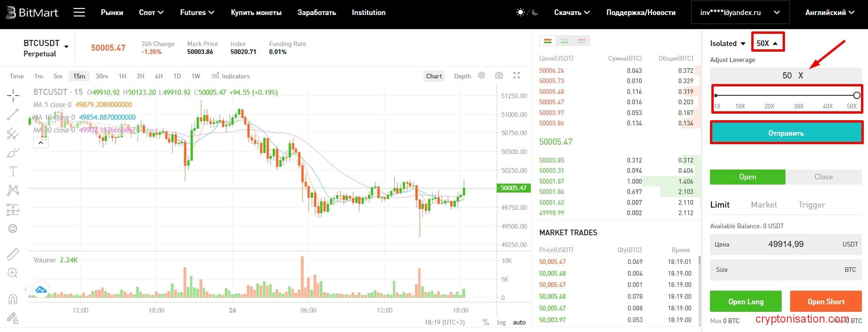This screenshot has height=332, width=868.
Task: Open the hamburger menu next to BitMart logo
Action: 79,13
